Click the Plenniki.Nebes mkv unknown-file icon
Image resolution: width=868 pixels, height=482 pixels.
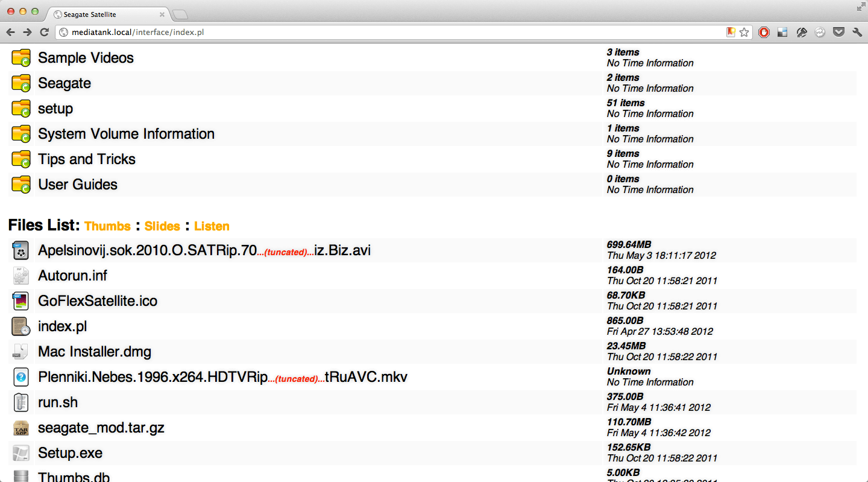pyautogui.click(x=21, y=377)
